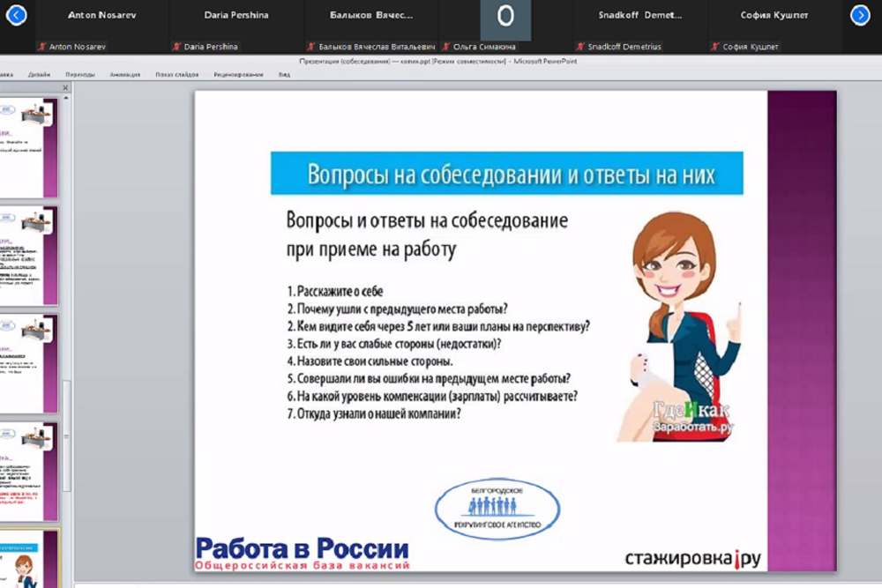Open the Вид ribbon tab
Viewport: 882px width, 588px height.
click(x=284, y=75)
